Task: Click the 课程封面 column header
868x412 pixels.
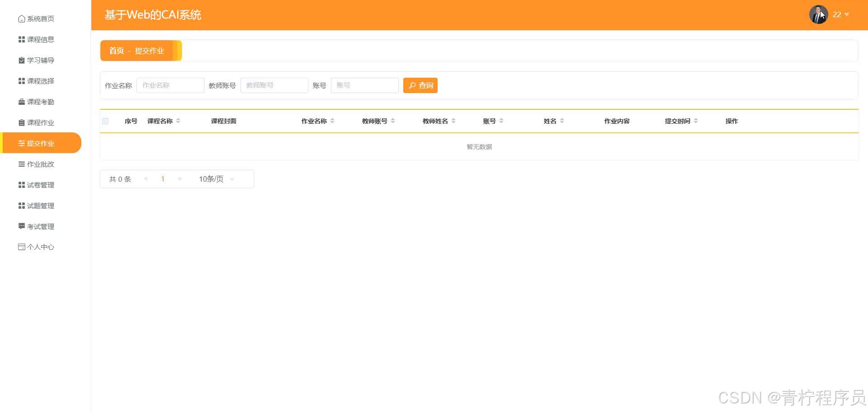Action: 224,121
